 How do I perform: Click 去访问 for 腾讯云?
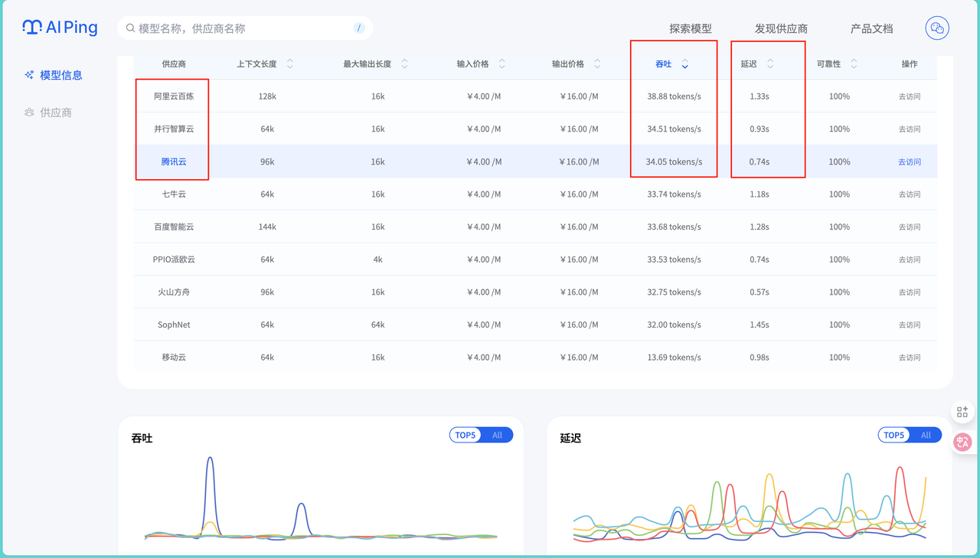click(x=910, y=162)
